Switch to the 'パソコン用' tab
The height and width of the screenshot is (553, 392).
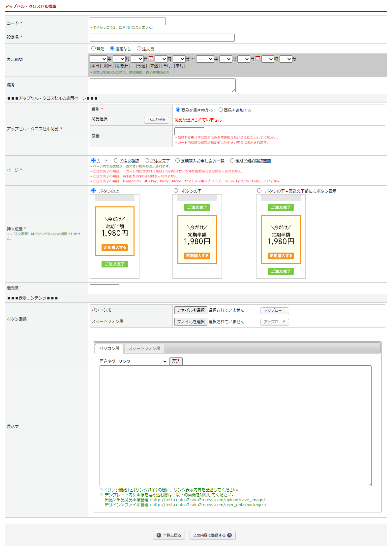tap(109, 349)
